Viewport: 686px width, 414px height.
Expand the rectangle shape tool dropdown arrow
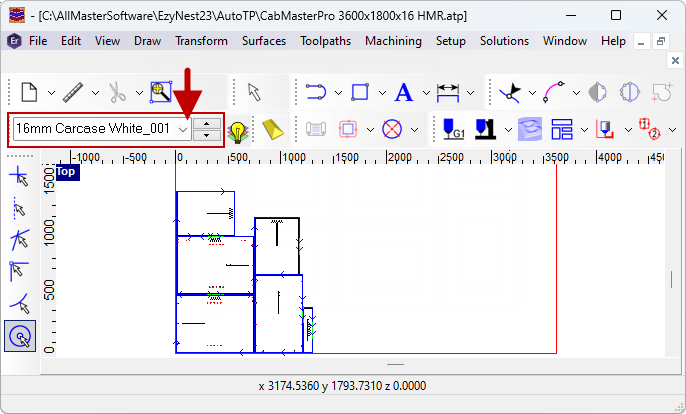pos(381,94)
